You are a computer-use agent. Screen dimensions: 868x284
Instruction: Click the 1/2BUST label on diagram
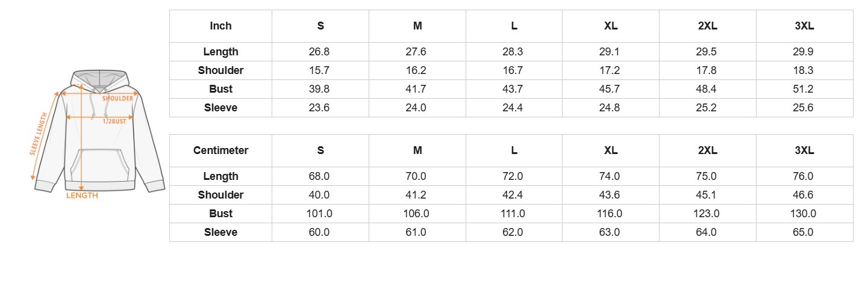[114, 122]
